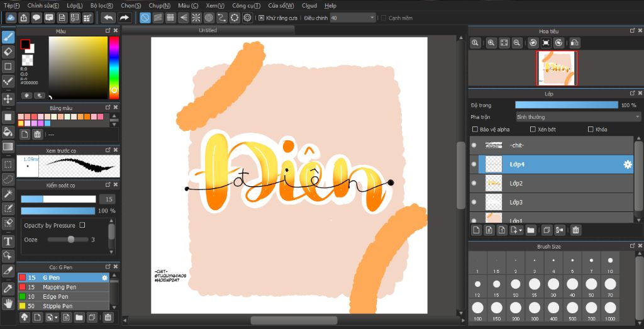
Task: Enable the Bảo vệ alpha checkbox
Action: pyautogui.click(x=475, y=130)
